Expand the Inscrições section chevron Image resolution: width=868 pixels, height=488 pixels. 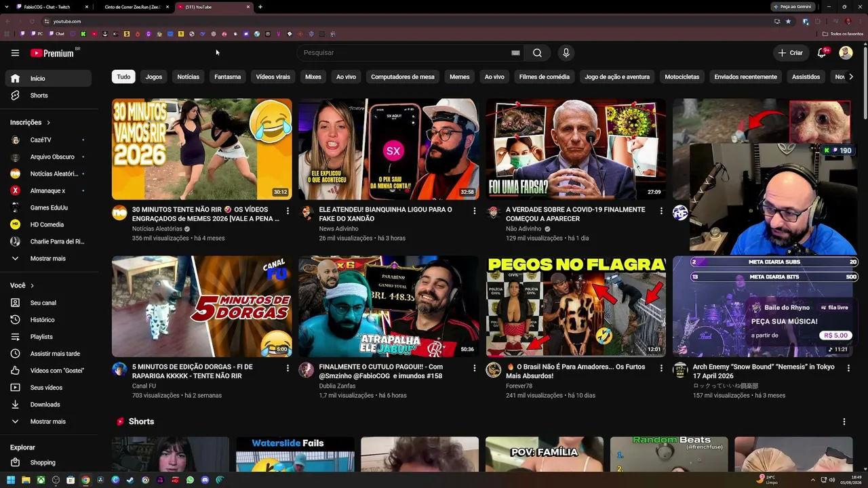pos(49,123)
